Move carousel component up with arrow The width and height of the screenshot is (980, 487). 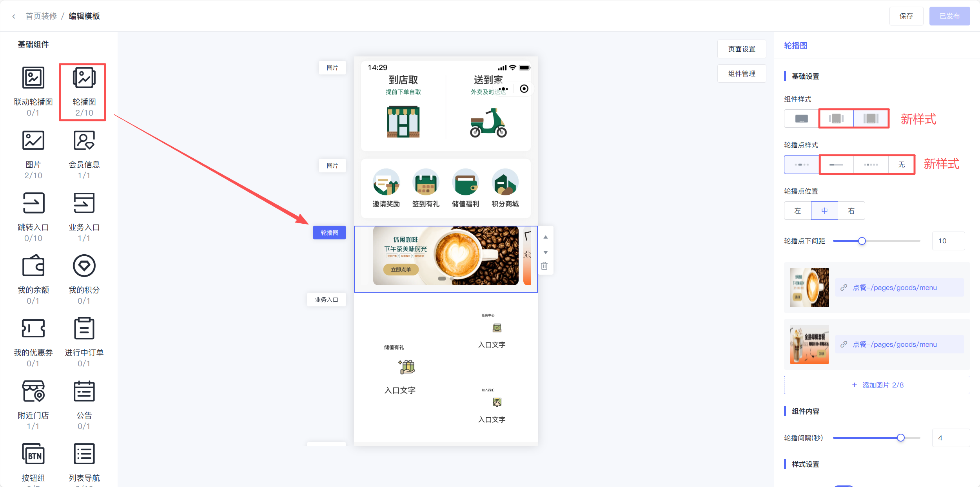545,237
